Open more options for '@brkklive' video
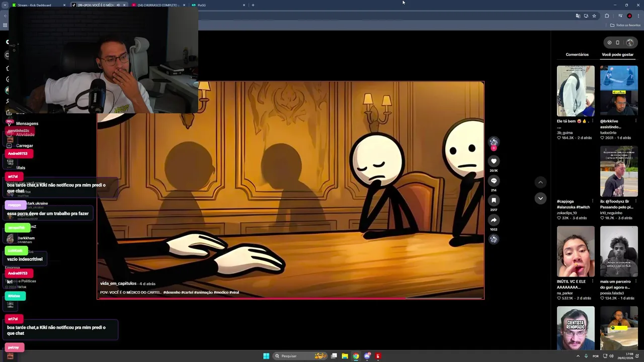 pos(635,121)
